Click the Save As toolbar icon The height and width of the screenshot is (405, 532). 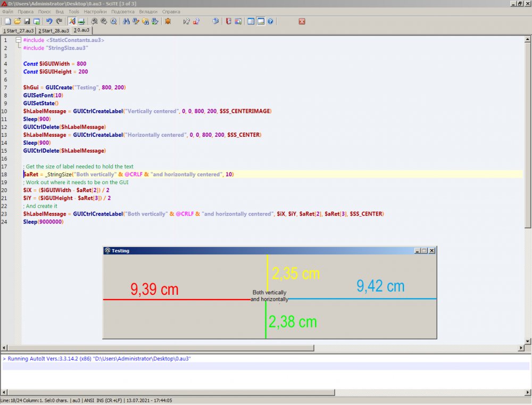(36, 21)
